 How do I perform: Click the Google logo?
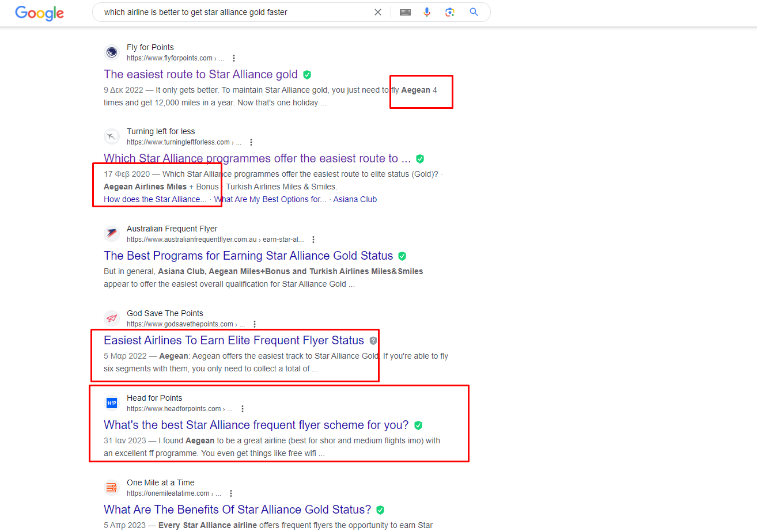pos(39,13)
